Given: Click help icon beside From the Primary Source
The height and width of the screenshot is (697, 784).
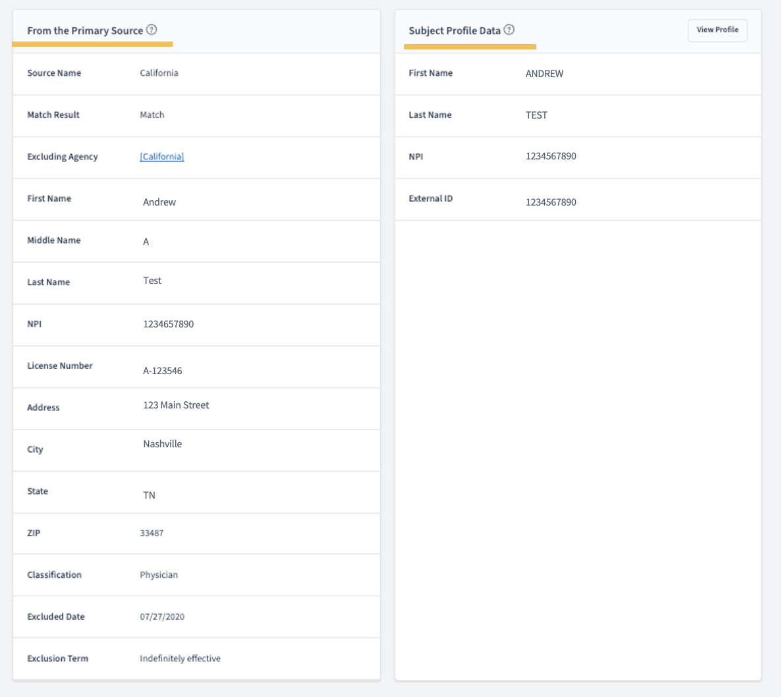Looking at the screenshot, I should click(152, 30).
